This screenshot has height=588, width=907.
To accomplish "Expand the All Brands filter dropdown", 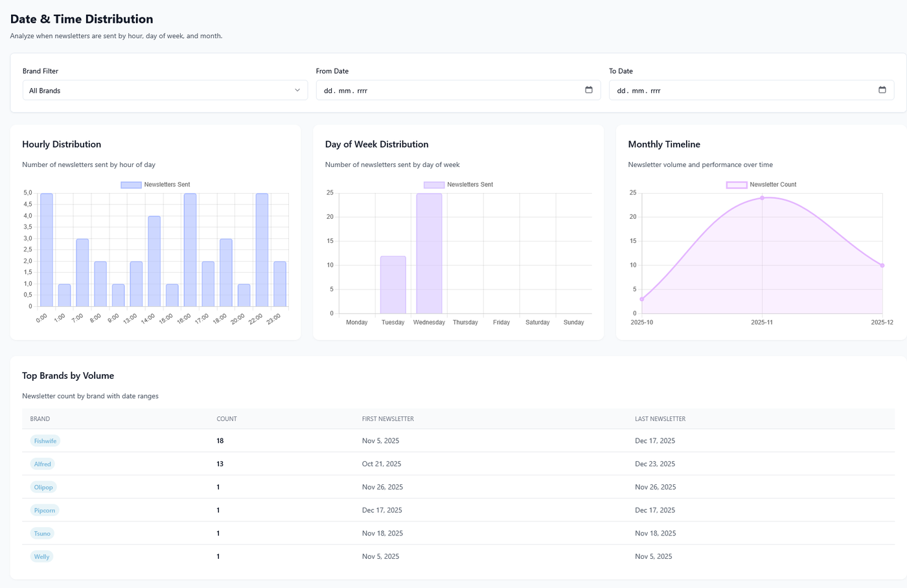I will (165, 90).
